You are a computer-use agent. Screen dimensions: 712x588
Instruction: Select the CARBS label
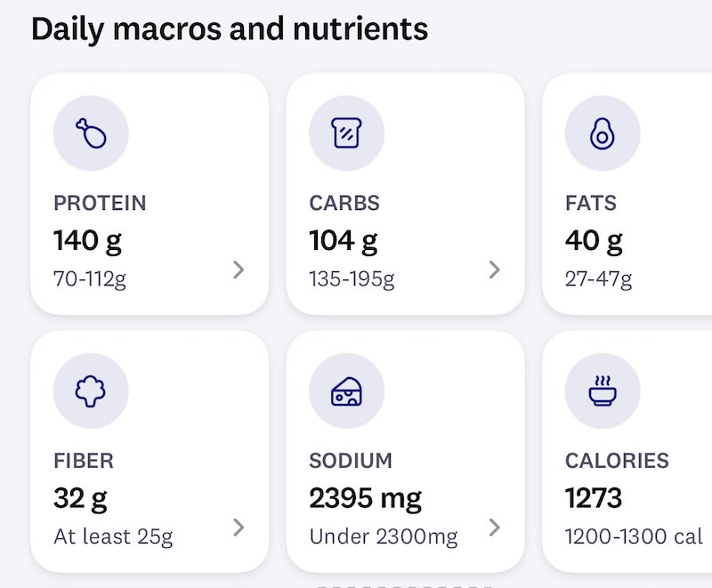pos(344,203)
